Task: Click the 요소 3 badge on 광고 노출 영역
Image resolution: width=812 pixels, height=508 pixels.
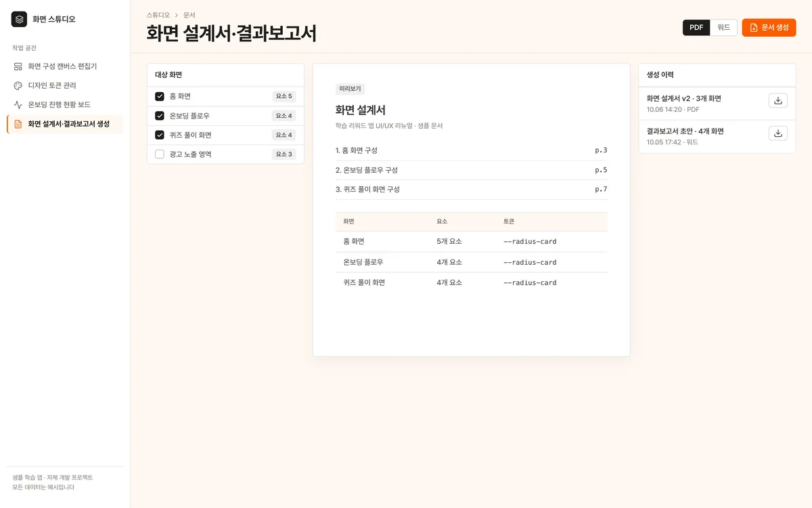Action: 284,154
